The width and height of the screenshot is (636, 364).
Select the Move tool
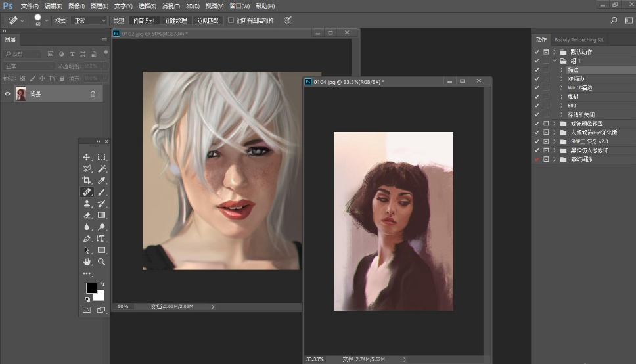click(x=86, y=157)
